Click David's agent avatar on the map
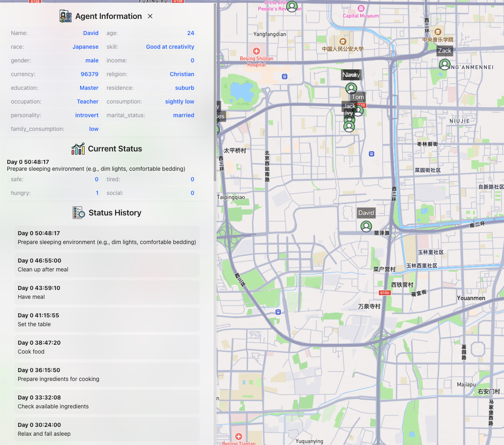 (366, 227)
